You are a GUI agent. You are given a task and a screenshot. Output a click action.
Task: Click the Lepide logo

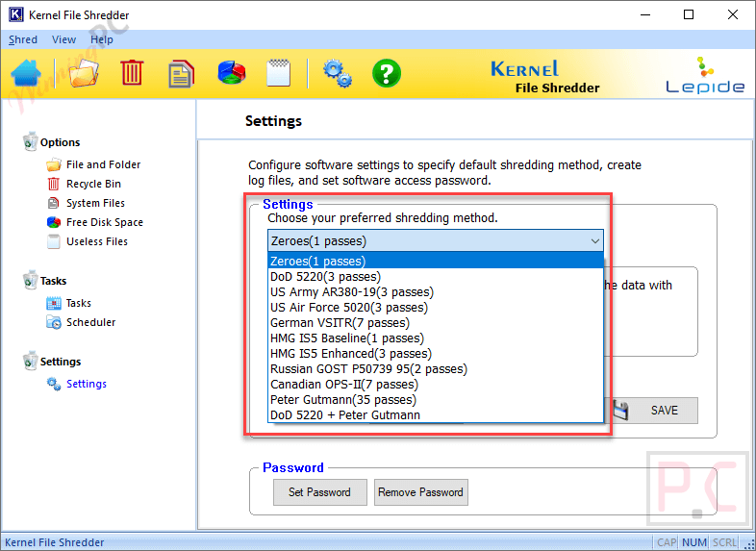(x=705, y=76)
